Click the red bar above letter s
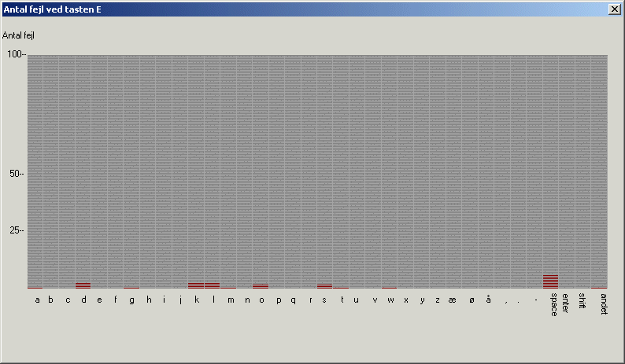Viewport: 625px width, 364px height. click(324, 286)
